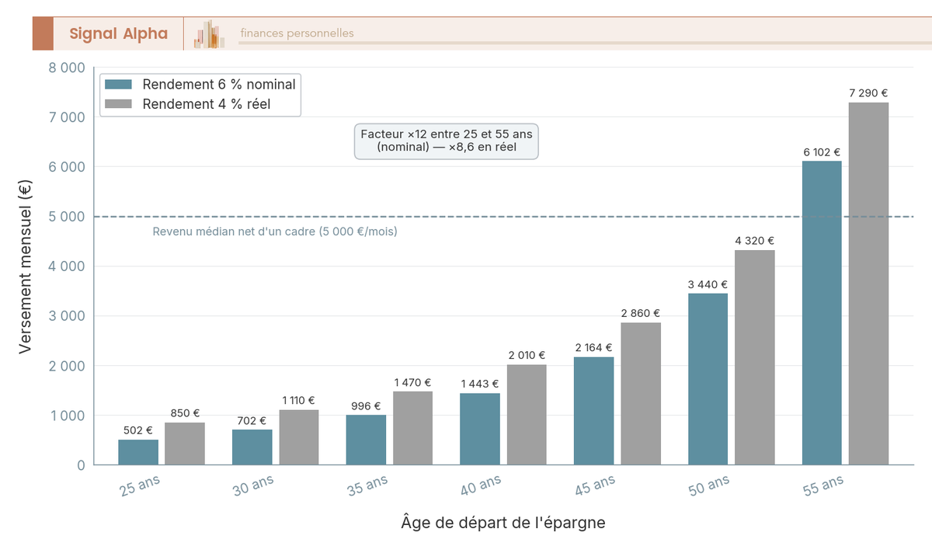
Task: Click the '35 ans' x-axis label
Action: pyautogui.click(x=367, y=486)
